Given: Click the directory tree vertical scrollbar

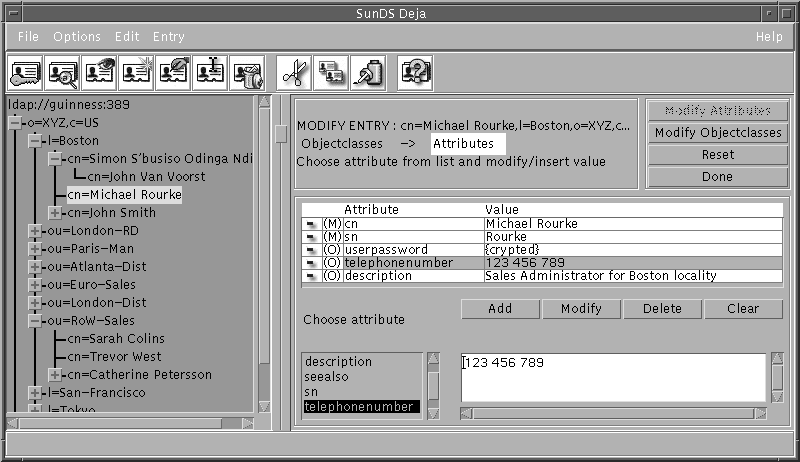Looking at the screenshot, I should pos(264,253).
